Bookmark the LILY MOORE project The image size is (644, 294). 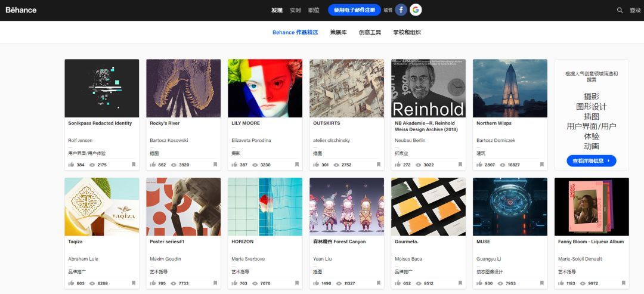(x=297, y=165)
